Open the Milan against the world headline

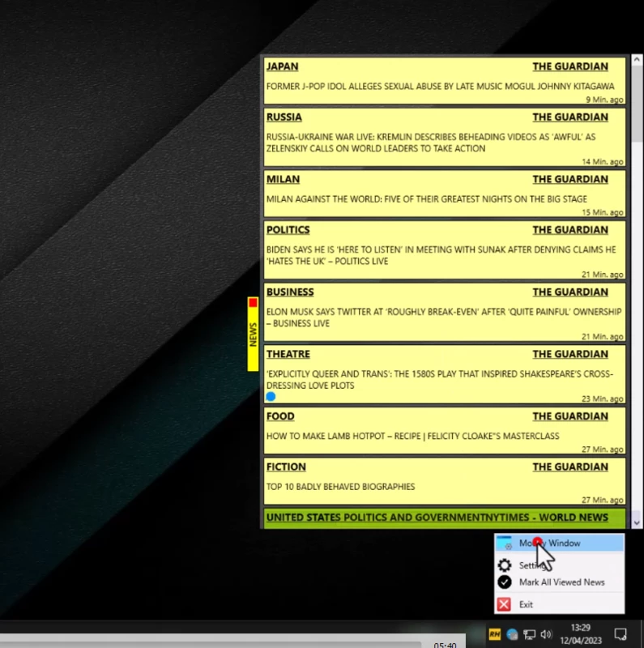point(427,199)
